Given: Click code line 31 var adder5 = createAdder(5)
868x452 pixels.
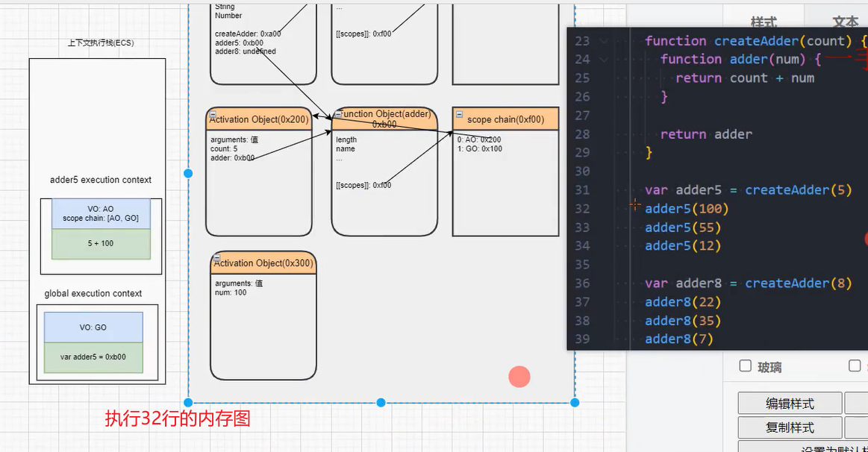Looking at the screenshot, I should 748,189.
